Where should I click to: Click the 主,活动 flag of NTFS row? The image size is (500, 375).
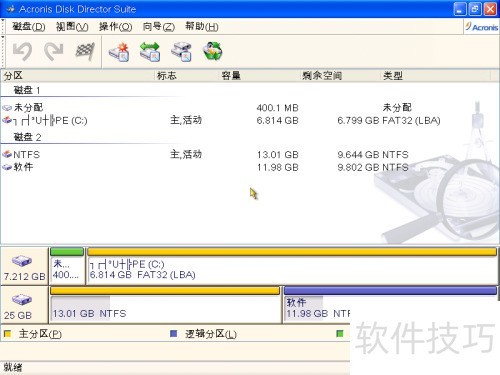(186, 154)
